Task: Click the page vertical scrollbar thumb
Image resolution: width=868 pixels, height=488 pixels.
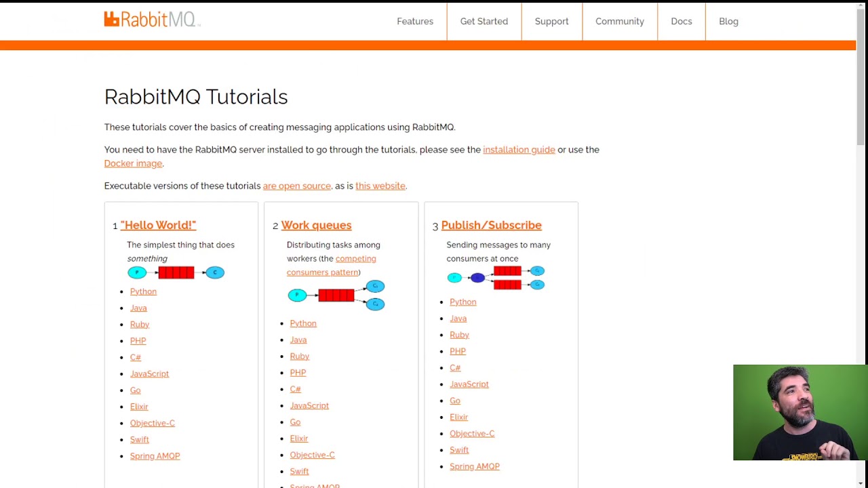Action: pos(861,78)
